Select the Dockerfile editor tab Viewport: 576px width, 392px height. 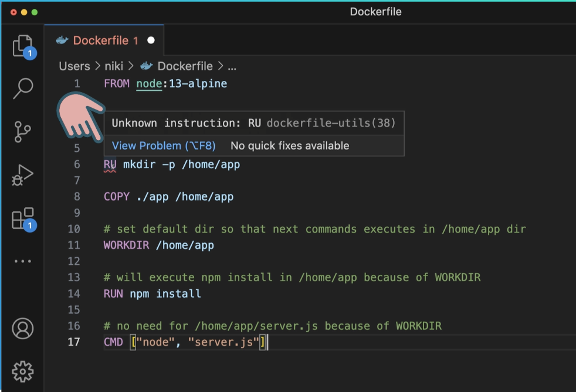104,40
